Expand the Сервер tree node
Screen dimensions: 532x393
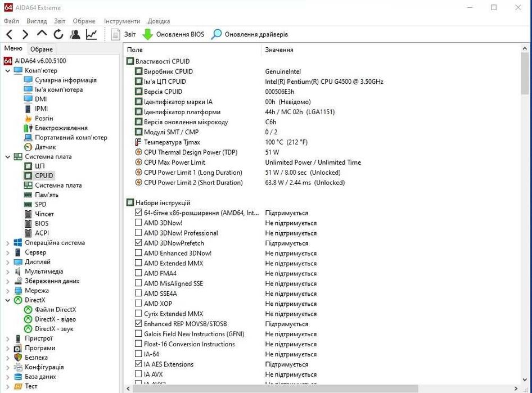coord(7,252)
